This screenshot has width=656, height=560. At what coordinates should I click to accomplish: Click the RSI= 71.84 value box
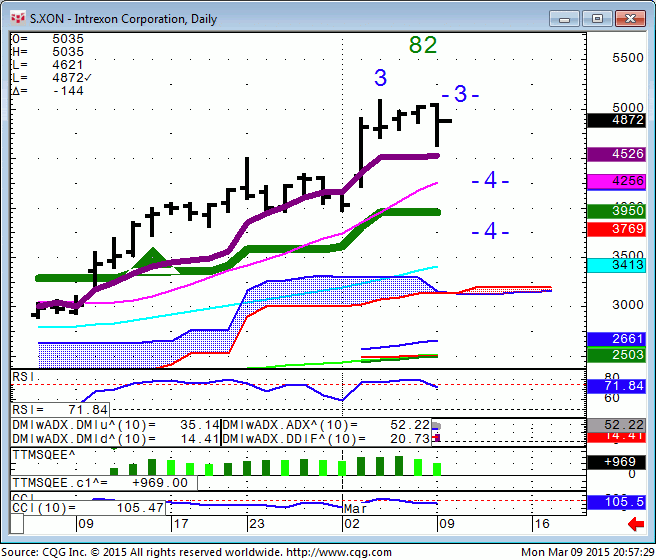tap(60, 410)
